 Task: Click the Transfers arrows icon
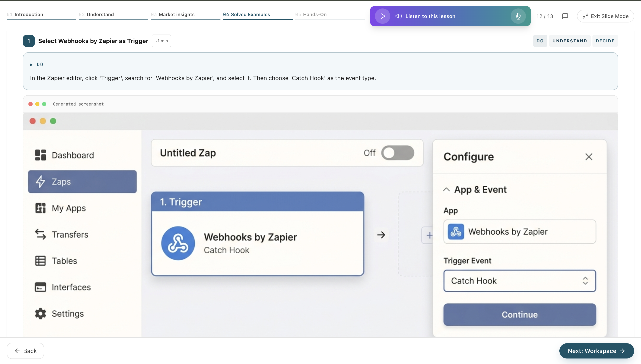pos(40,234)
